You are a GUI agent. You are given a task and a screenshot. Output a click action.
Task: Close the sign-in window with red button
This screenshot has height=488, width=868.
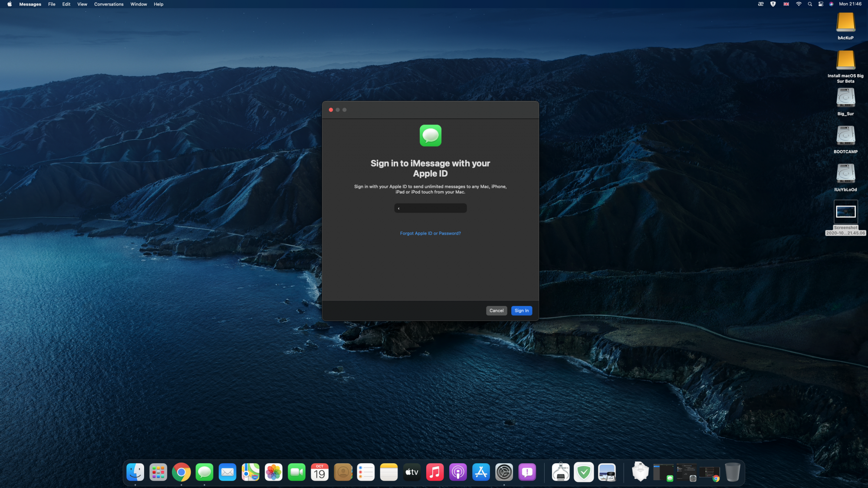tap(331, 110)
